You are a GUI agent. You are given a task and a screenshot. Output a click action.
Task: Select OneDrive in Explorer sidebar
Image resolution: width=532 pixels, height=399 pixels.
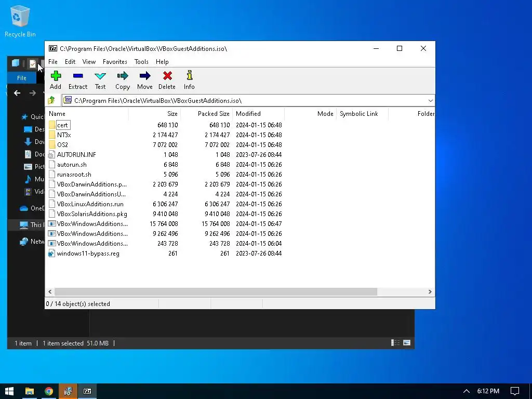[x=32, y=208]
